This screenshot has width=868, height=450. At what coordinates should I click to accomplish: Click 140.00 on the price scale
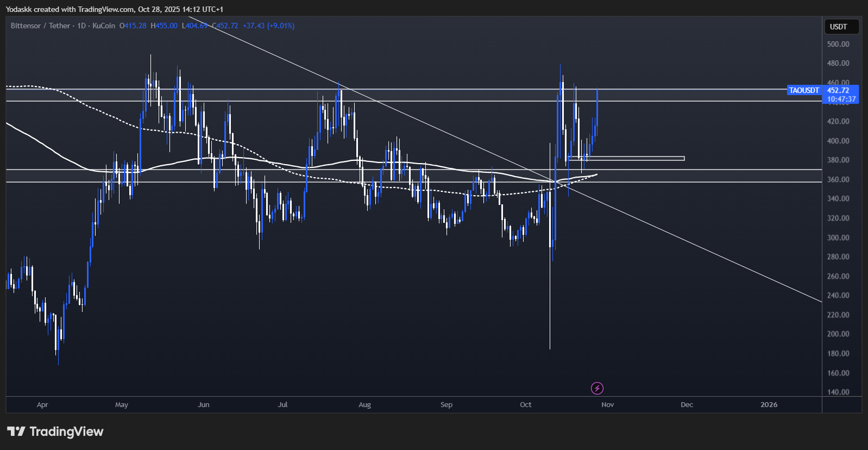(838, 392)
